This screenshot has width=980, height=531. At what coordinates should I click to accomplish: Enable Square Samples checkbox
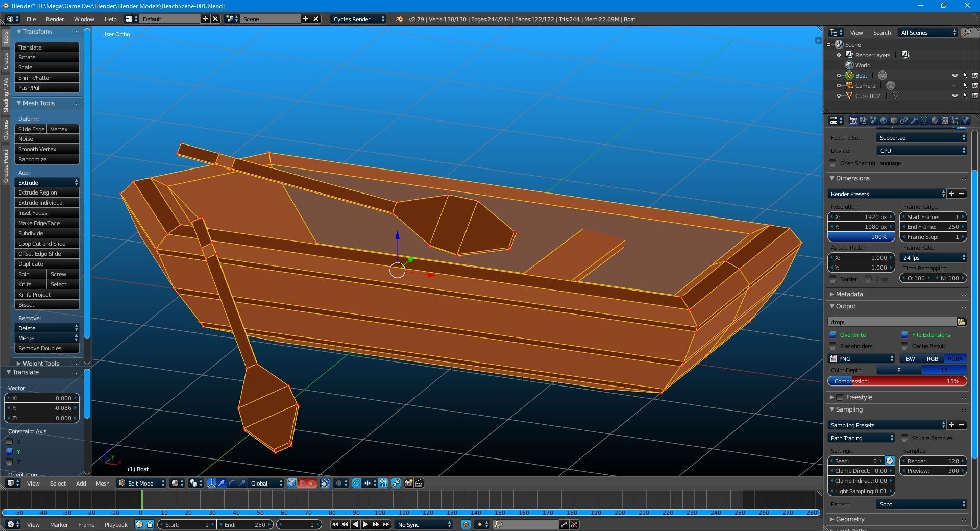coord(904,438)
